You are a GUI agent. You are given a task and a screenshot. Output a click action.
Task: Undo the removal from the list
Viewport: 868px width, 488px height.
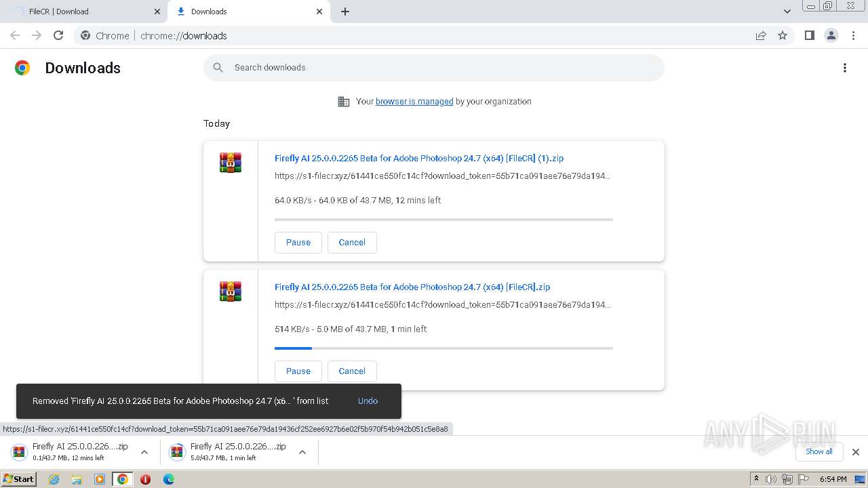tap(368, 401)
